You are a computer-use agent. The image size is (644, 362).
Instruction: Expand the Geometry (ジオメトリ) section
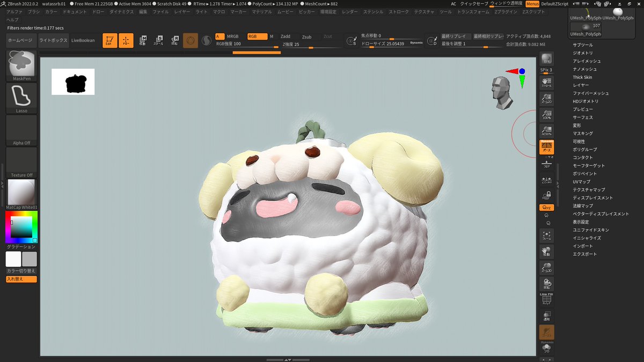pyautogui.click(x=583, y=53)
